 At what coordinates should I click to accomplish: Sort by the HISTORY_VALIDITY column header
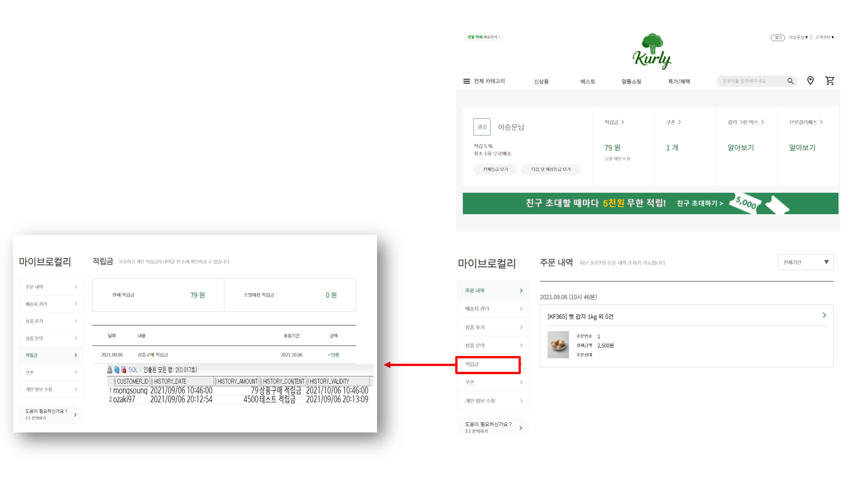coord(338,381)
